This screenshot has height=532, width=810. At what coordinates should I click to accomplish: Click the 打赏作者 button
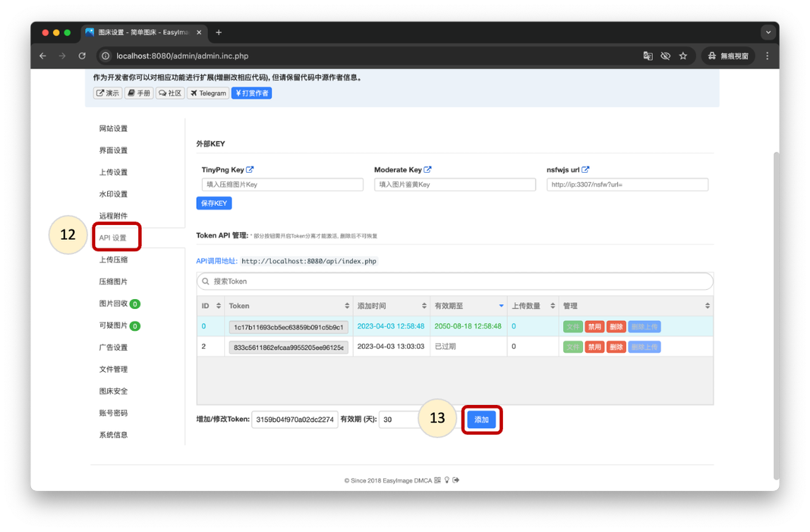tap(251, 93)
